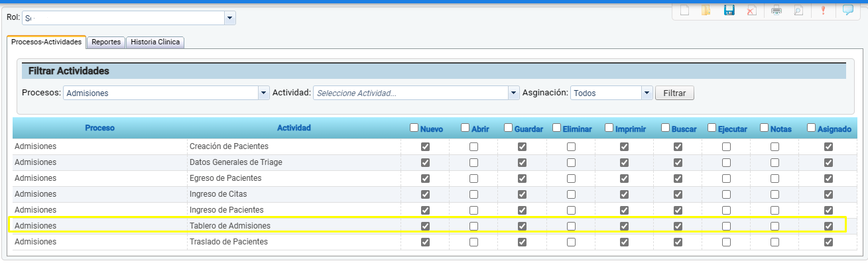
Task: Check Abrir for Tablero de Admisiones
Action: tap(473, 226)
